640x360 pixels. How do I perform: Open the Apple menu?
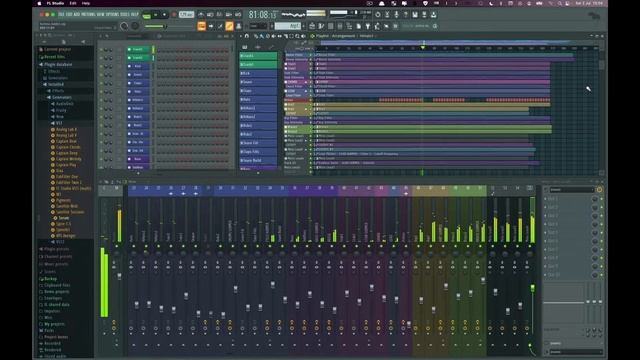pyautogui.click(x=39, y=3)
